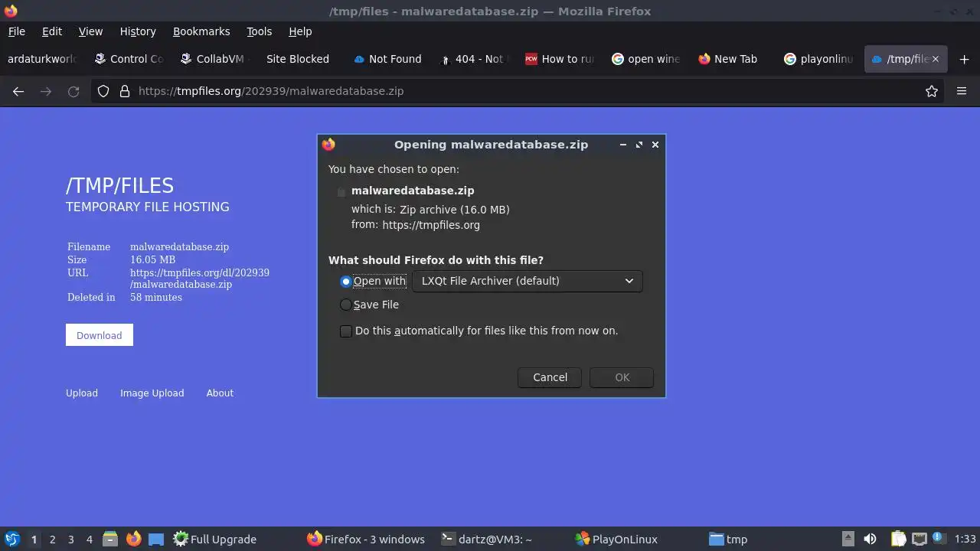Switch to virtual desktop 4

(x=89, y=540)
